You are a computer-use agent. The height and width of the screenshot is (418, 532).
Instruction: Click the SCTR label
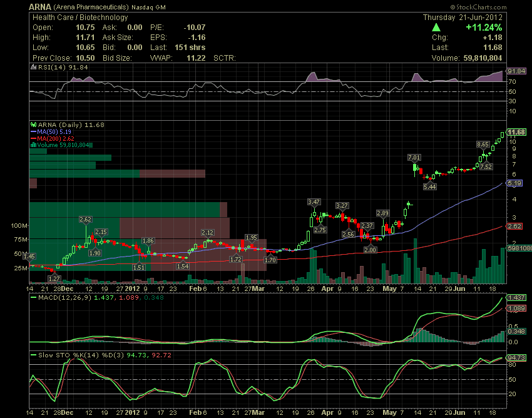click(x=224, y=58)
